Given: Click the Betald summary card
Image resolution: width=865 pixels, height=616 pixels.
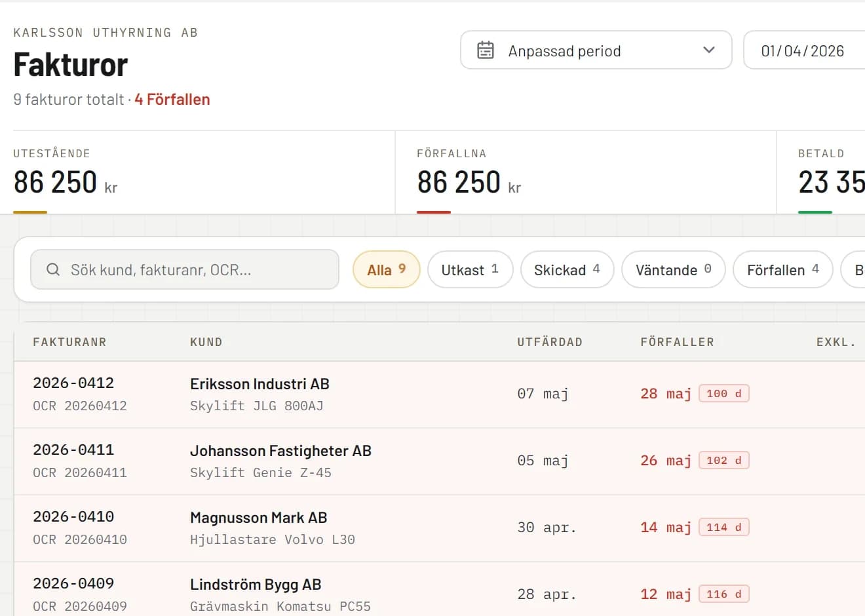Looking at the screenshot, I should click(x=821, y=172).
